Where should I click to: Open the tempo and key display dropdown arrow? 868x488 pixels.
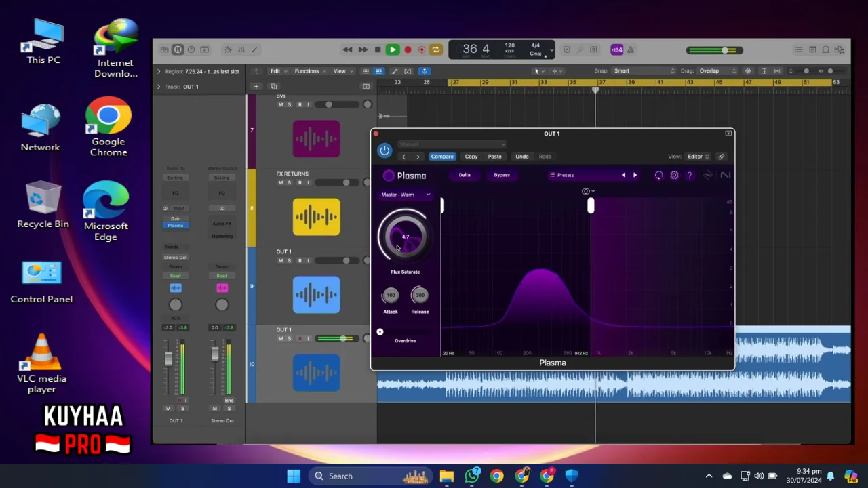[551, 49]
